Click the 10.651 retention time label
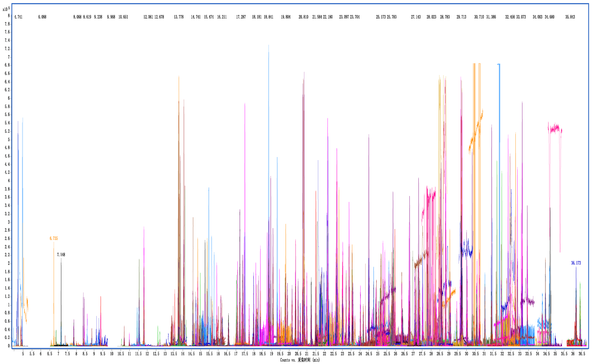The width and height of the screenshot is (593, 364). [123, 17]
